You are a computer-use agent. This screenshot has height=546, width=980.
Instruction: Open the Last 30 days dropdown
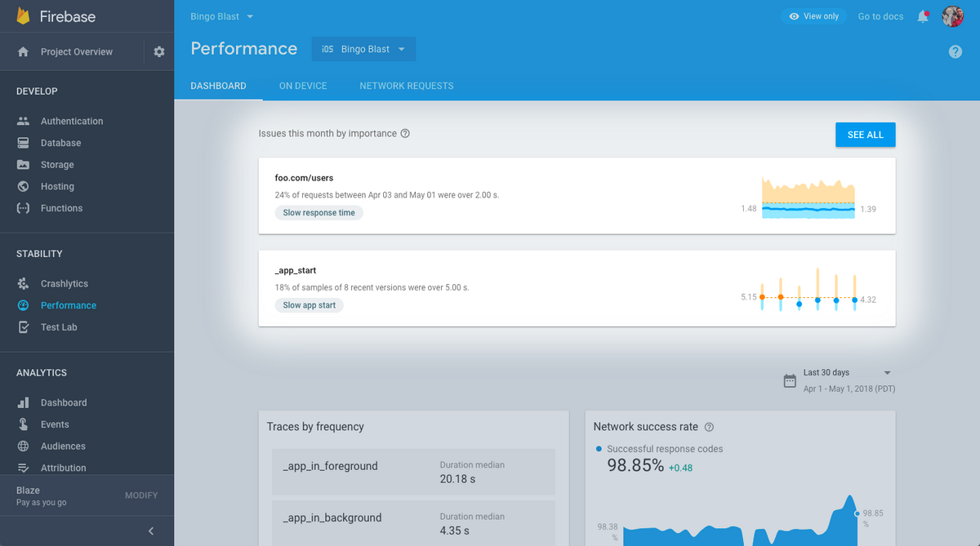(847, 372)
